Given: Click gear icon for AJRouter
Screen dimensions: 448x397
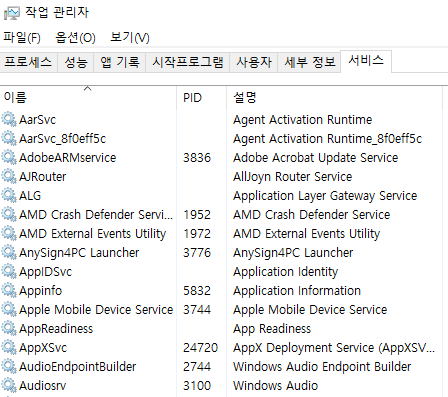Looking at the screenshot, I should pos(9,176).
